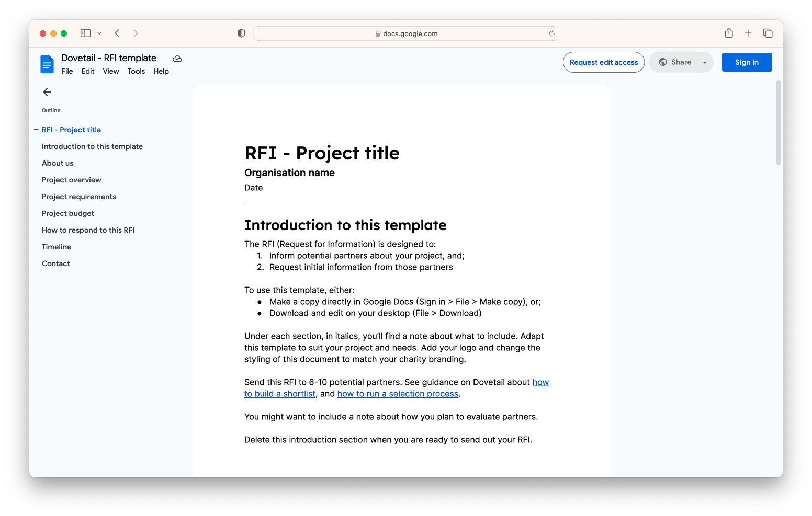This screenshot has height=516, width=812.
Task: Click the docs.google.com address bar
Action: pyautogui.click(x=405, y=33)
